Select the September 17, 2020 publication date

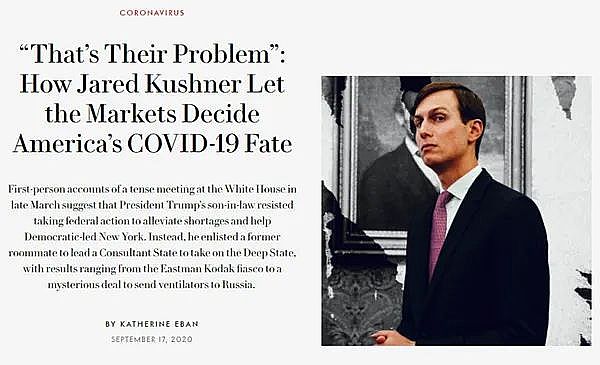coord(152,339)
